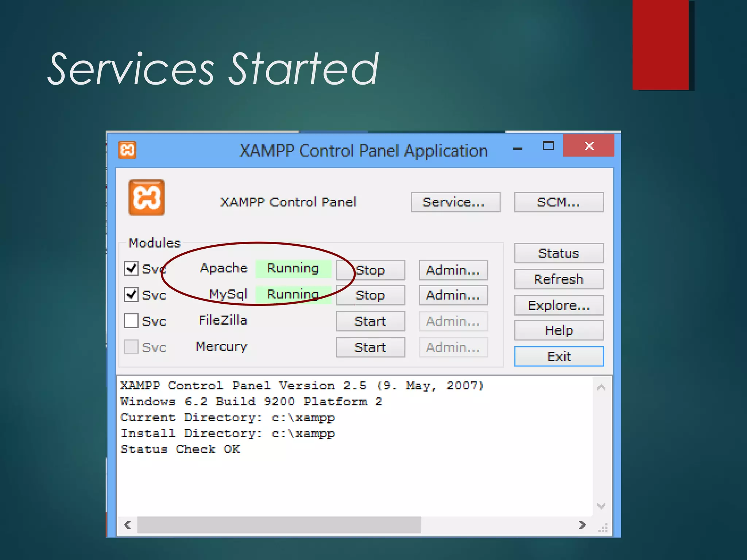Click the Refresh button
747x560 pixels.
(559, 279)
